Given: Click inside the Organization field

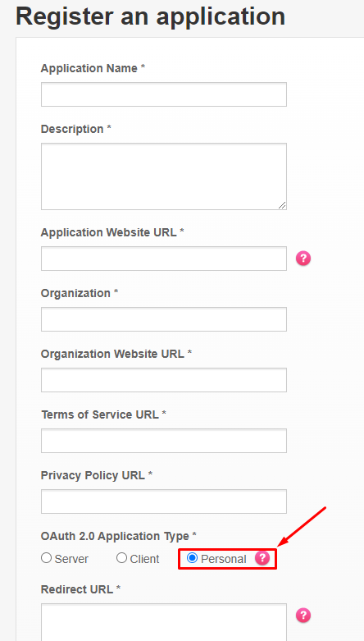Looking at the screenshot, I should point(164,319).
